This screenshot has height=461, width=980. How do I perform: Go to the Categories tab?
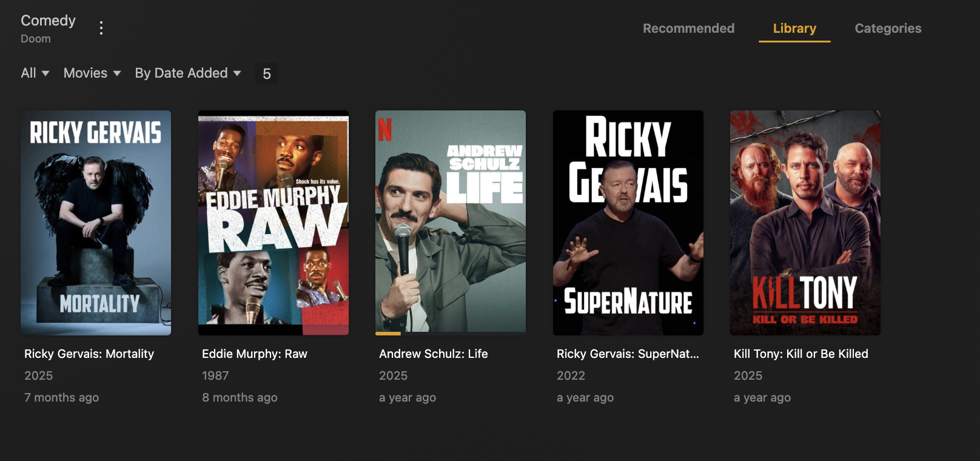[x=888, y=29]
